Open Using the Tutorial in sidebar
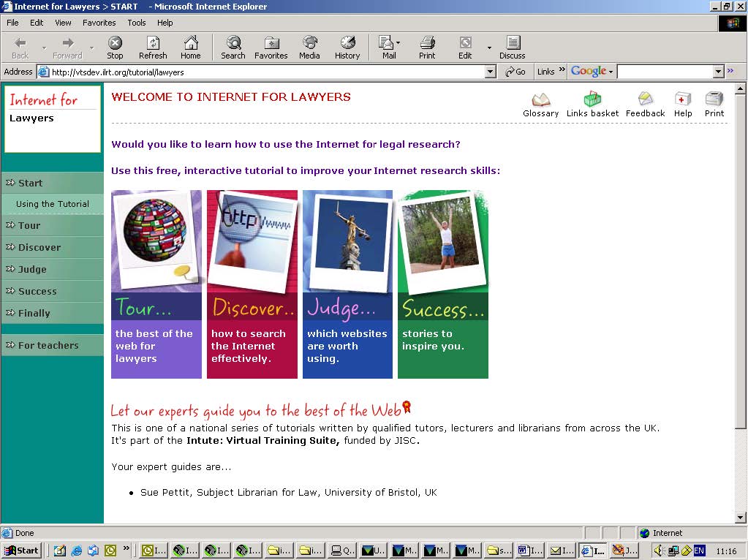 pyautogui.click(x=53, y=204)
